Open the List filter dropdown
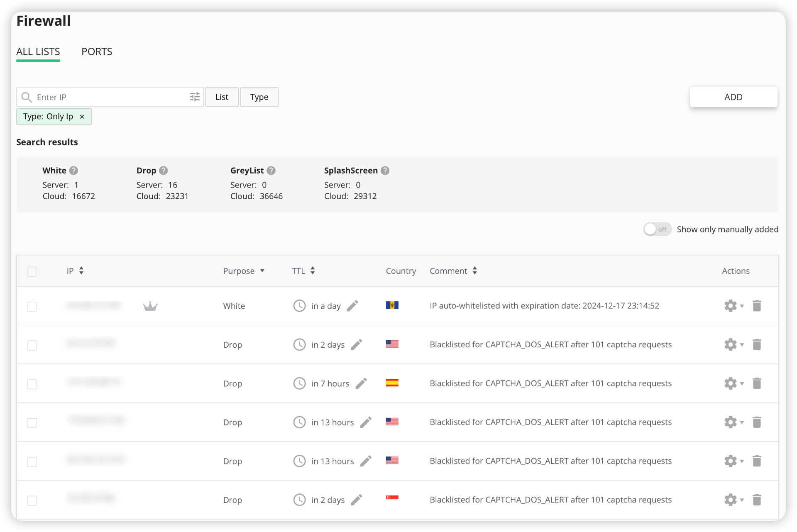The height and width of the screenshot is (532, 797). [x=222, y=97]
